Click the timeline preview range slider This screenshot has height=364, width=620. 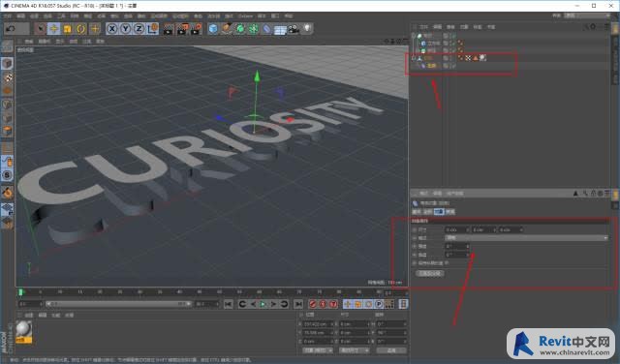[118, 304]
